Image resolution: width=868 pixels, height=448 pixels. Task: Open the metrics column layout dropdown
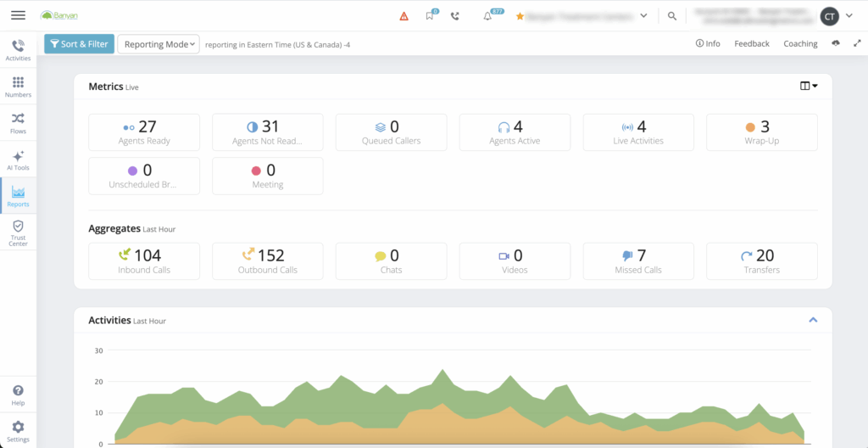pos(809,86)
